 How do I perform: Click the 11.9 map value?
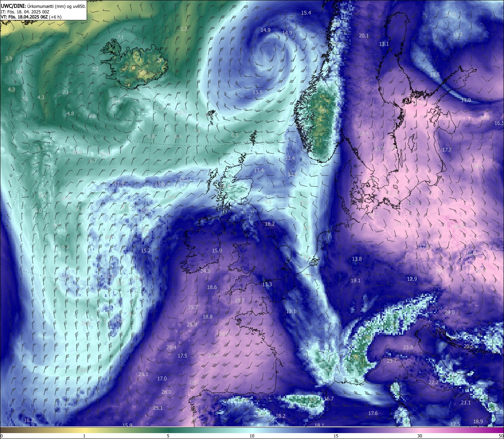pos(466,100)
